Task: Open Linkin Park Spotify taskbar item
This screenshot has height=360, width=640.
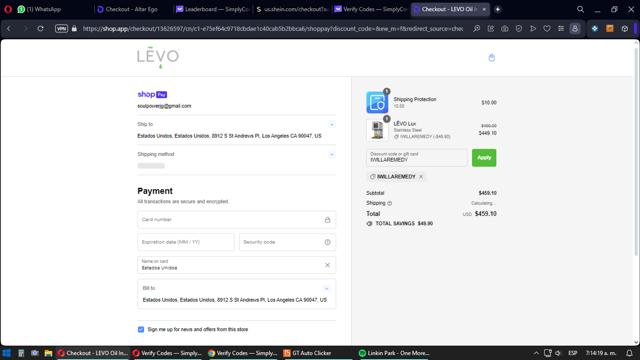Action: tap(393, 353)
